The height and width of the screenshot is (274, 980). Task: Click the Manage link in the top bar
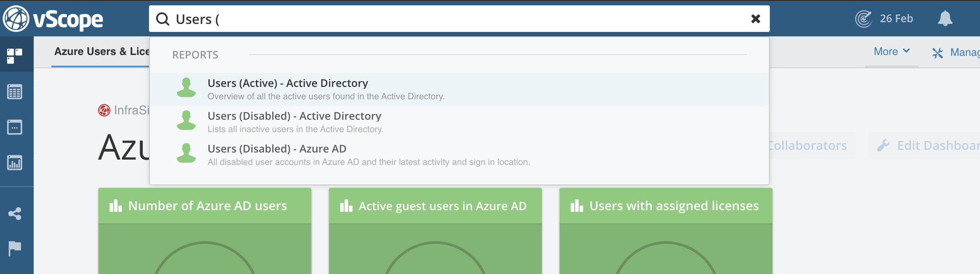(965, 52)
